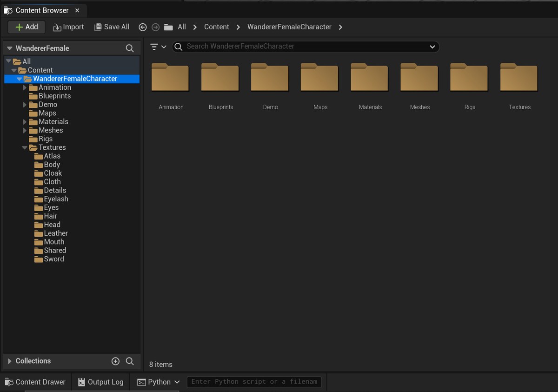
Task: Open chevron after the Content breadcrumb
Action: 238,27
